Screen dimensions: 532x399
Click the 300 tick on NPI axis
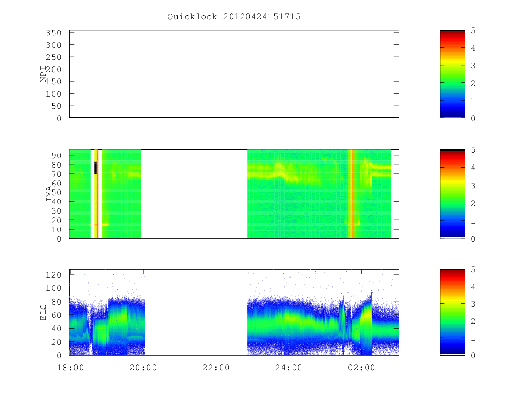click(54, 45)
